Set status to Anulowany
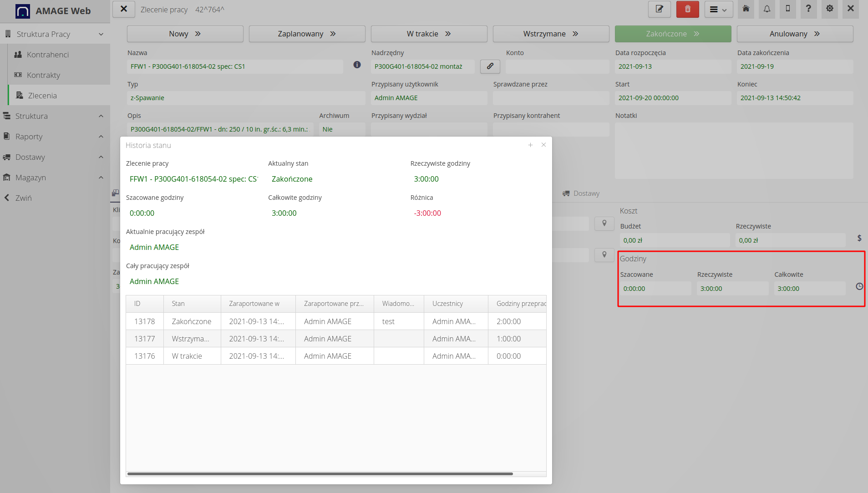 point(794,34)
